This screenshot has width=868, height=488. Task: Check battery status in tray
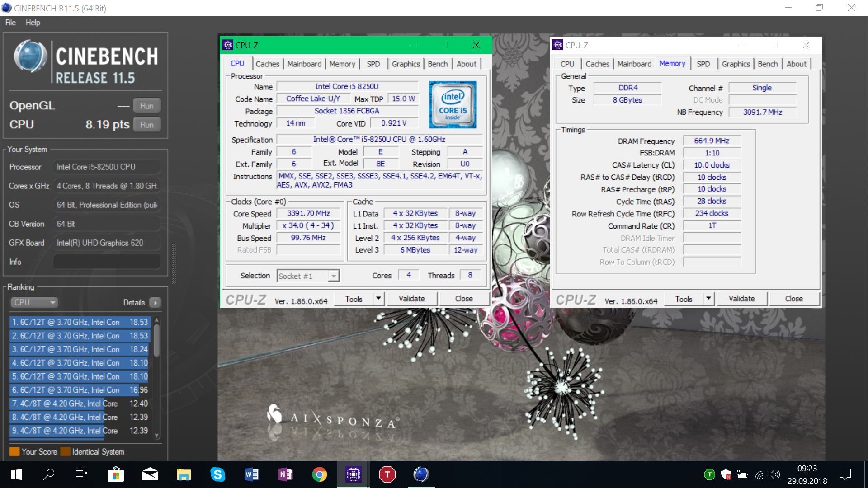pyautogui.click(x=742, y=474)
